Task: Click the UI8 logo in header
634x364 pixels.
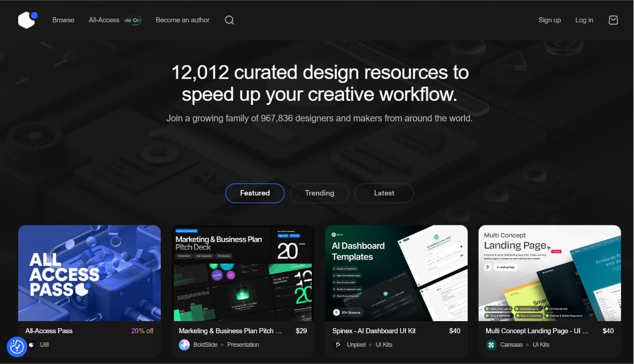Action: click(27, 20)
